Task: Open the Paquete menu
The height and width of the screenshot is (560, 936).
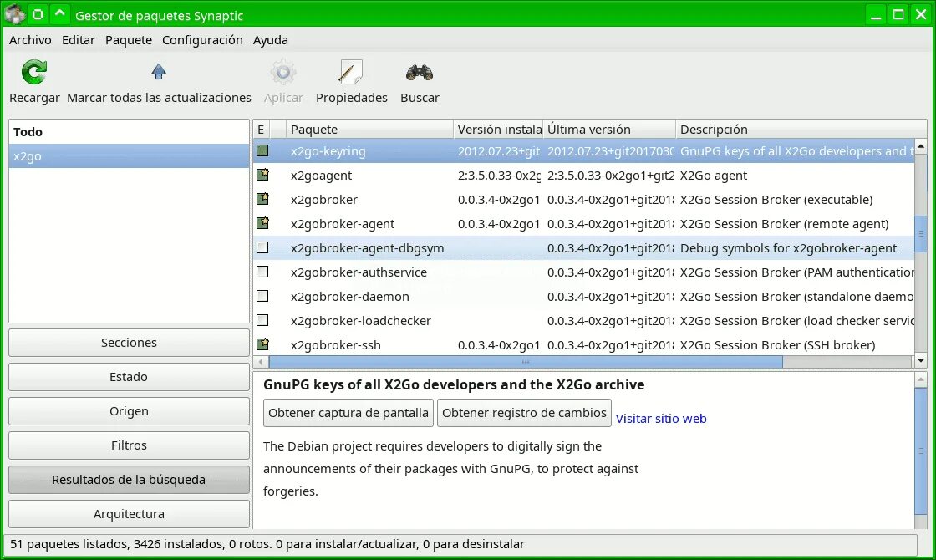Action: (129, 40)
